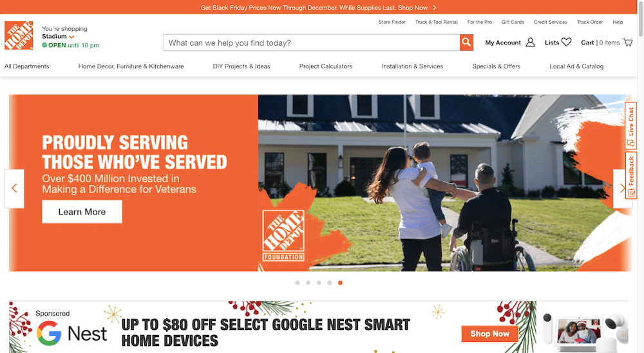The height and width of the screenshot is (353, 644).
Task: Open the shopping cart icon
Action: click(x=627, y=43)
